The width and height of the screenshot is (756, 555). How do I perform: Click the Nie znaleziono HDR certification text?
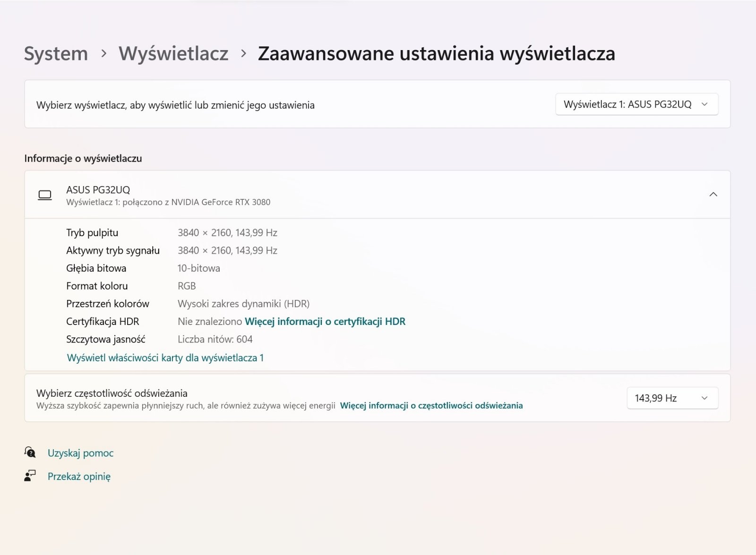point(210,322)
